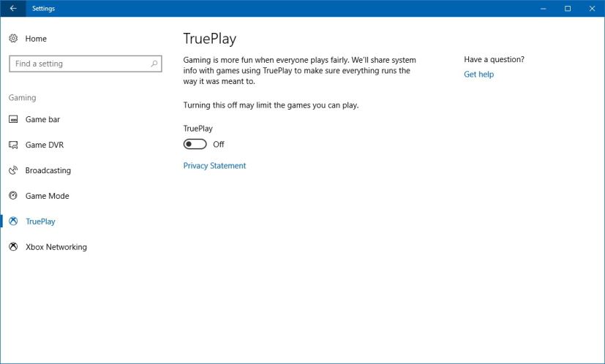Click the Home gear icon
605x364 pixels.
13,38
